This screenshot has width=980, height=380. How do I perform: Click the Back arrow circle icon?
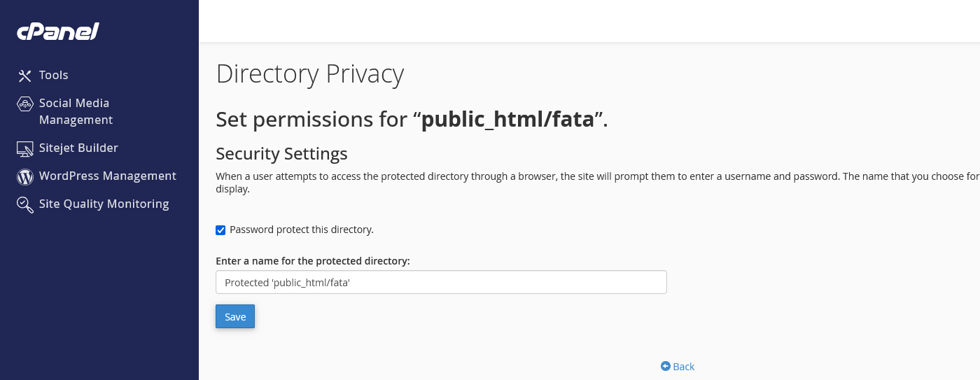[666, 367]
